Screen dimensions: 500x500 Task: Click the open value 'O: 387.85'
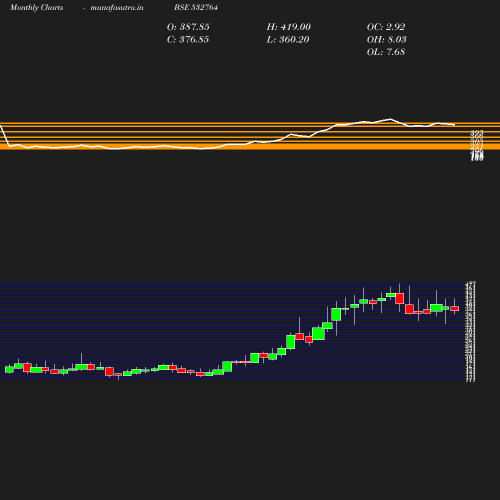(x=188, y=27)
